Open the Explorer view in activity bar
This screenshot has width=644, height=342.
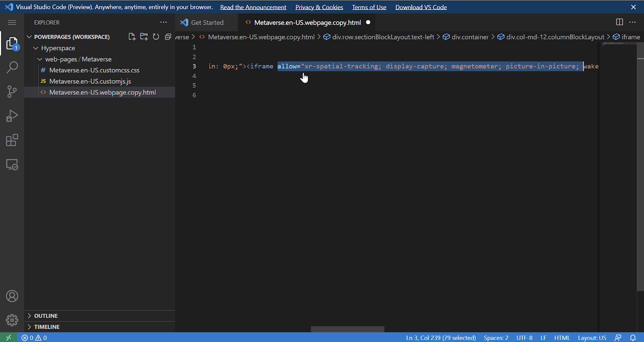pos(12,44)
